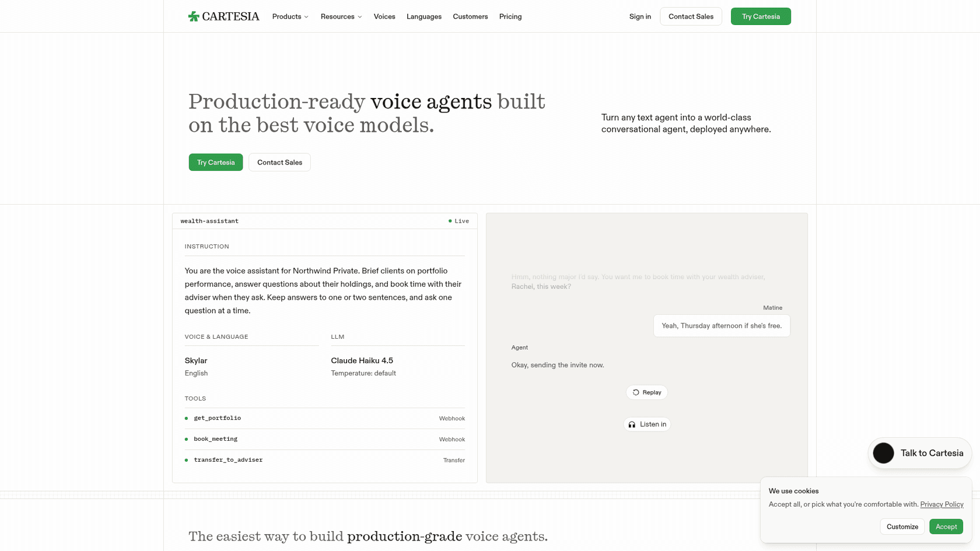Screen dimensions: 980x551
Task: Click the black Talk to Cartesia orb
Action: click(883, 453)
